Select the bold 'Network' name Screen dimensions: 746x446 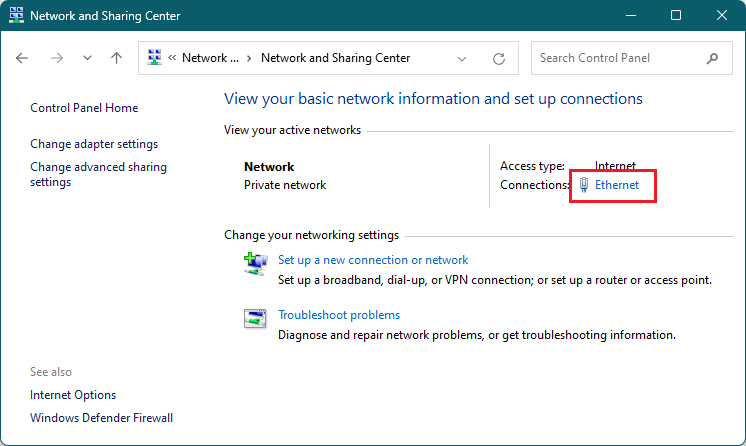pos(269,167)
